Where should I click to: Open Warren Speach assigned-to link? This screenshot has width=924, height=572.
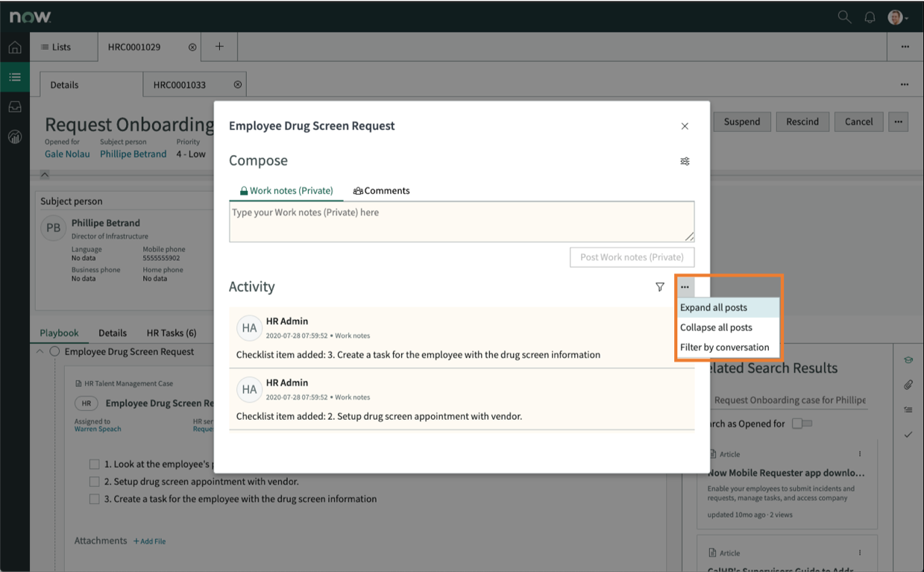98,429
